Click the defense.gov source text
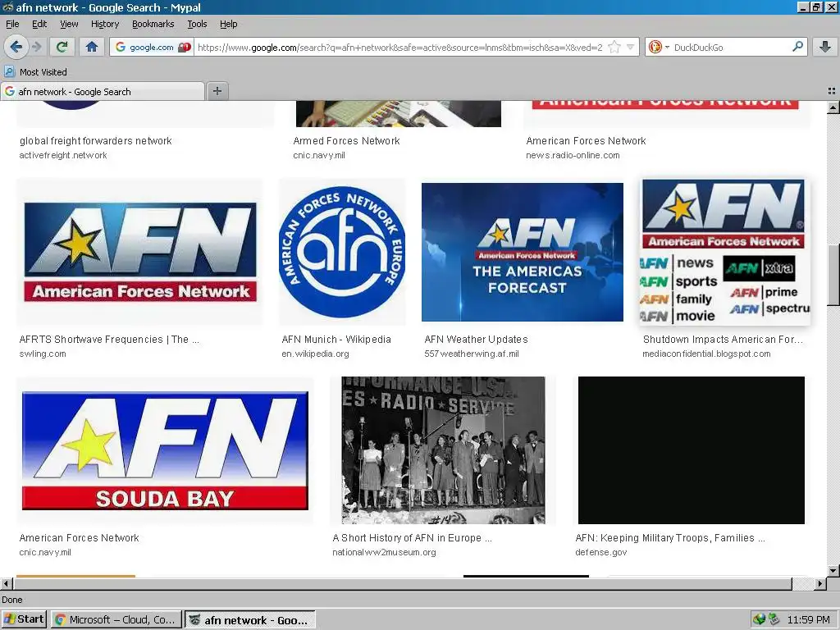 click(x=601, y=552)
